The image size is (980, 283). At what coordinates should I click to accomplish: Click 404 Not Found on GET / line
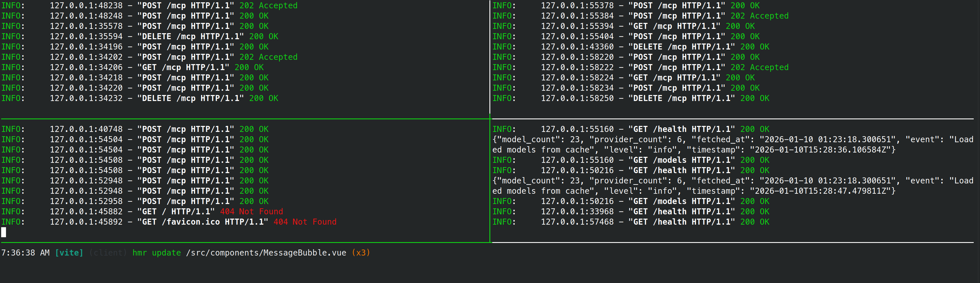point(251,211)
